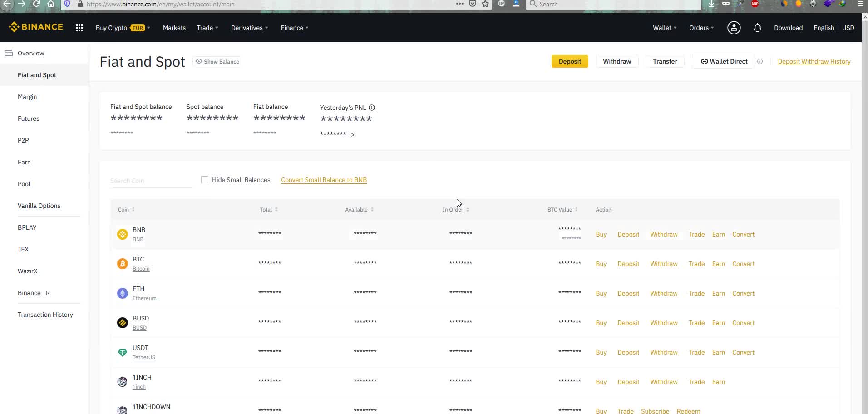Open Deposit Withdraw History link
868x414 pixels.
pos(814,62)
